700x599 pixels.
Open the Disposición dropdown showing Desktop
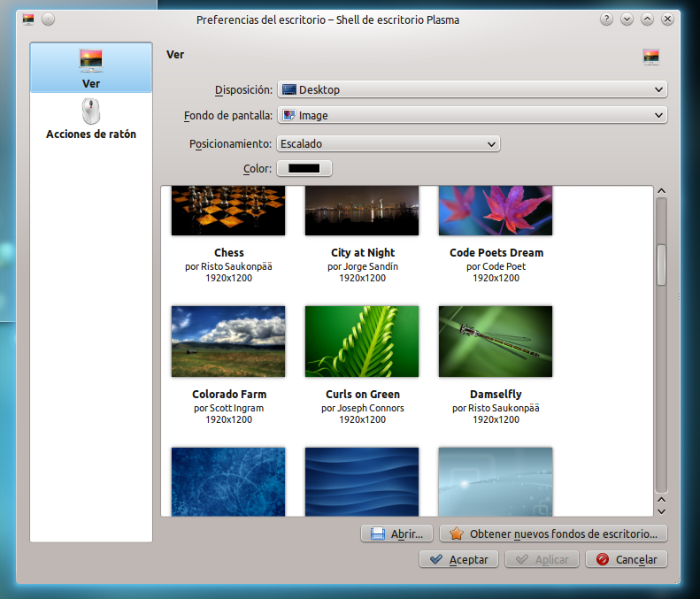pos(473,89)
